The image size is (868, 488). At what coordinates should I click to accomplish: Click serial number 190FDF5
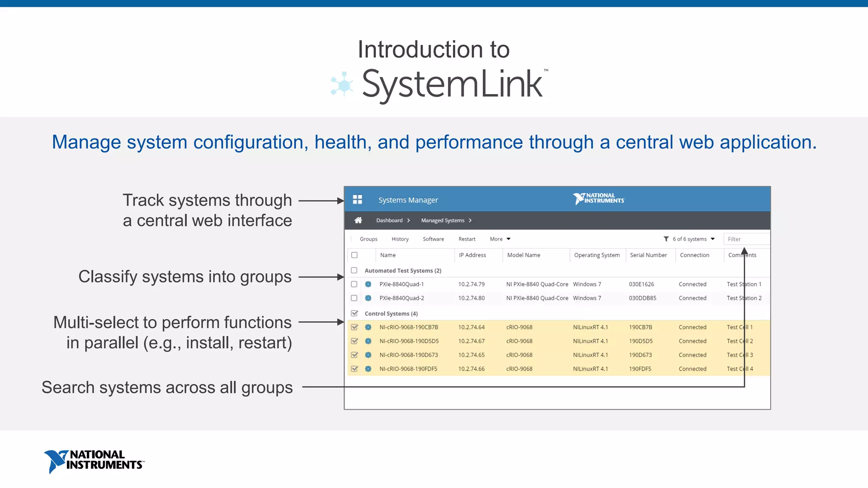pyautogui.click(x=640, y=369)
